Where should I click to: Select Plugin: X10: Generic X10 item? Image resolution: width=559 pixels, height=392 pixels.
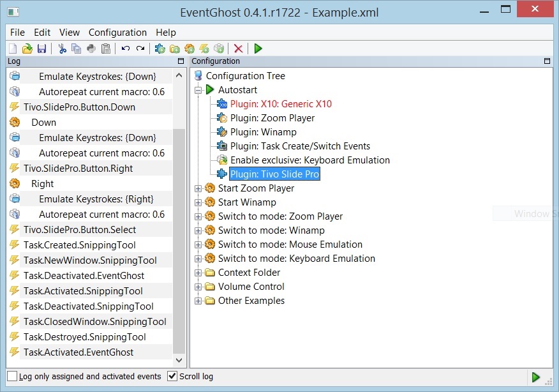point(281,104)
